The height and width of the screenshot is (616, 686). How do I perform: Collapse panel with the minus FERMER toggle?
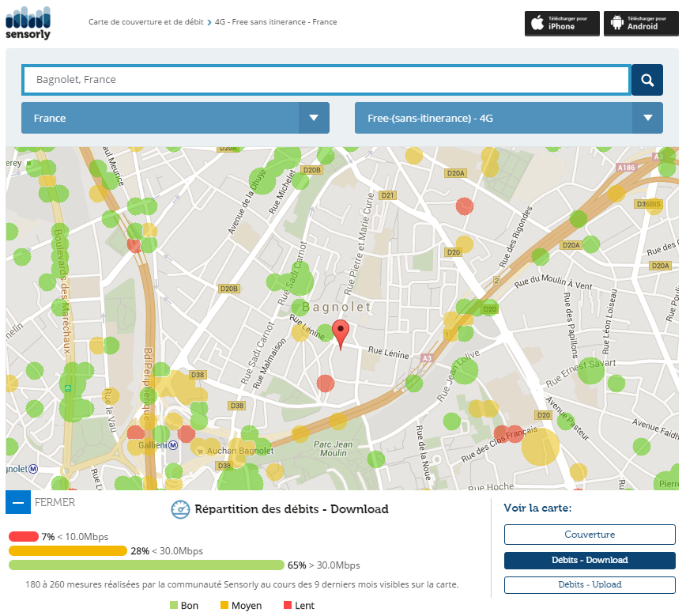18,502
